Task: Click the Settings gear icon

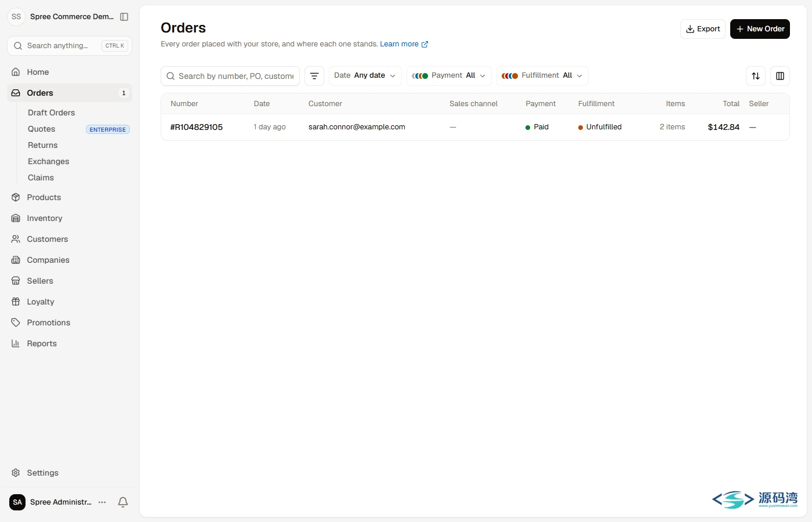Action: (x=16, y=473)
